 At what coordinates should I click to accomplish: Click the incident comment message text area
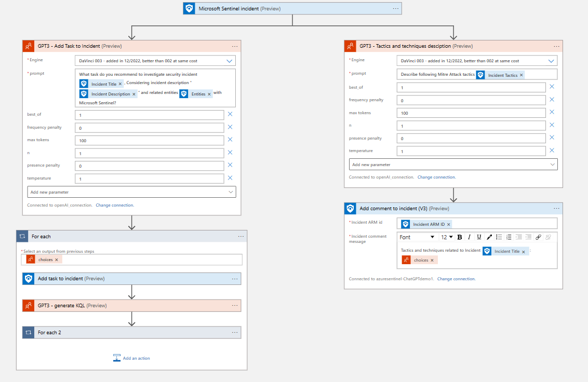click(x=477, y=255)
